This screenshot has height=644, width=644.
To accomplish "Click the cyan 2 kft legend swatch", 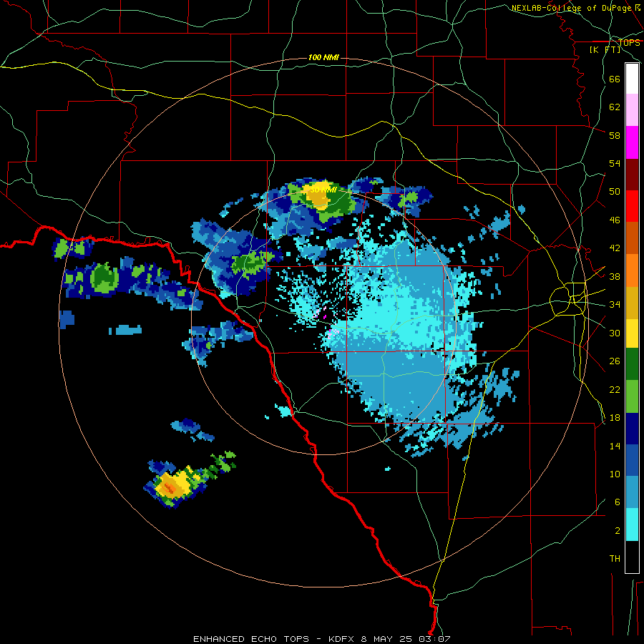I will point(632,525).
